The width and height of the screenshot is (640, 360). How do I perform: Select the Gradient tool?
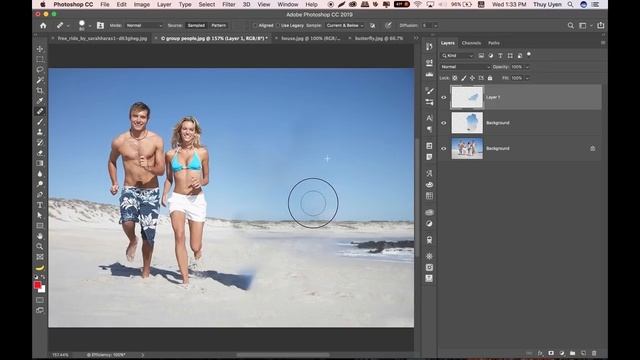tap(40, 163)
